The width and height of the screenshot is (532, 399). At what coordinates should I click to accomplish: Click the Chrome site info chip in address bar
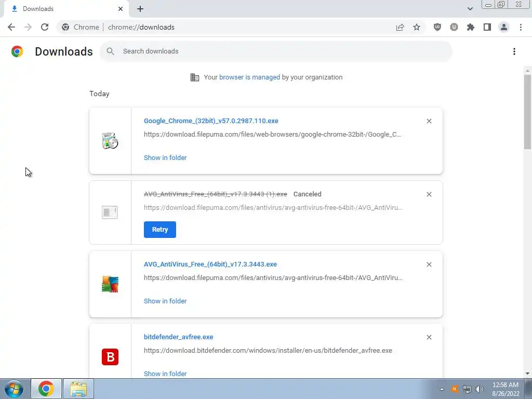(x=80, y=27)
